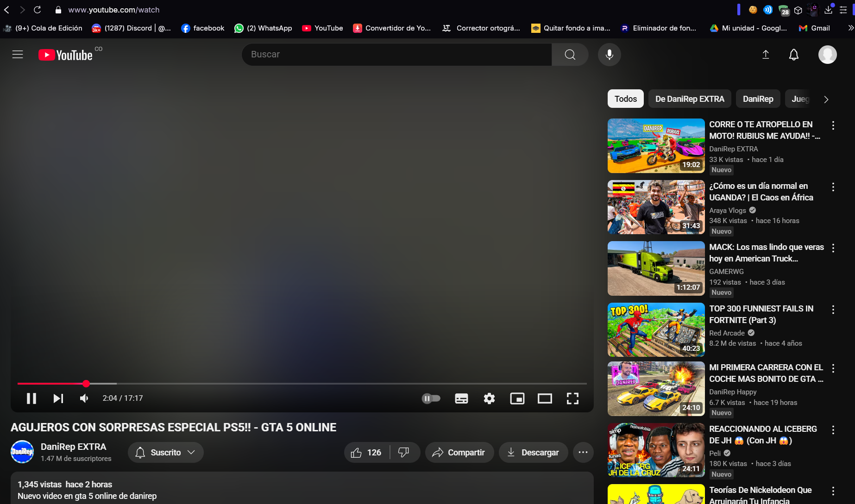The image size is (855, 504).
Task: Mute the video volume
Action: coord(84,398)
